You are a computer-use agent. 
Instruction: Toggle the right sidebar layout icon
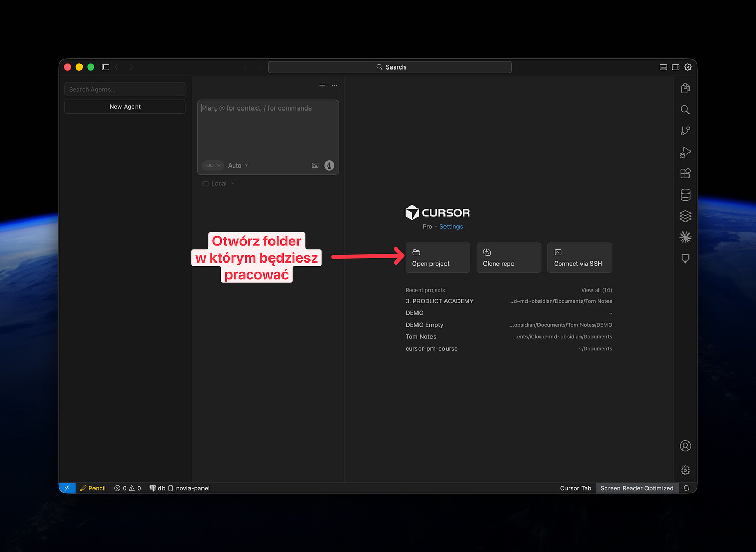click(x=676, y=67)
